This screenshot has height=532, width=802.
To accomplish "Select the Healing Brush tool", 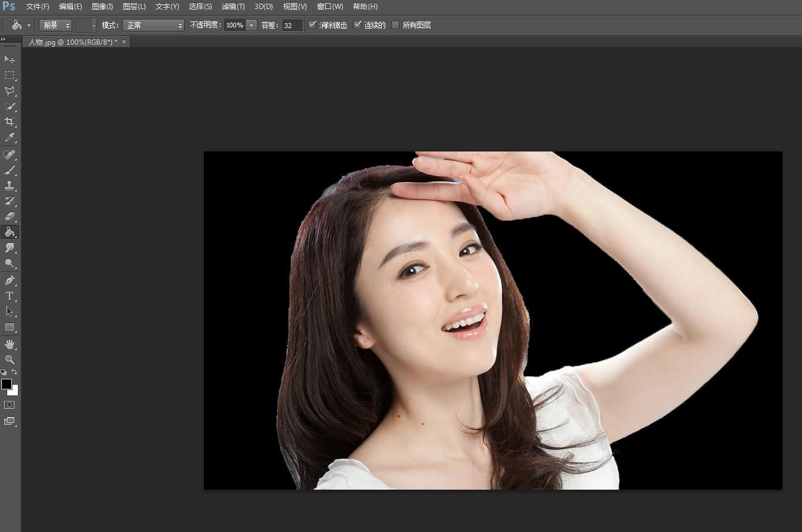I will tap(10, 155).
